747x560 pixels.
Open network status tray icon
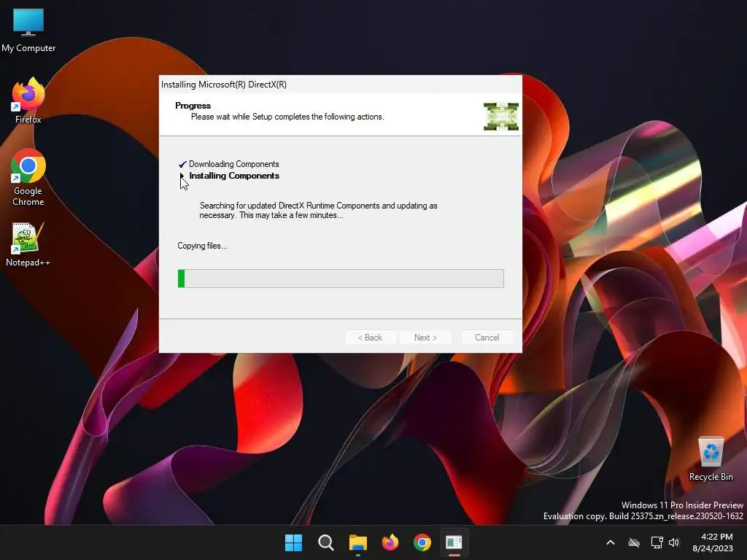click(657, 542)
